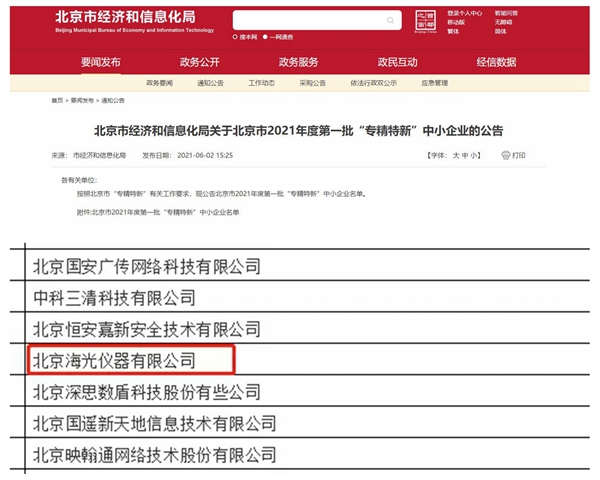Click the announcement headline text
The width and height of the screenshot is (600, 480).
click(298, 131)
